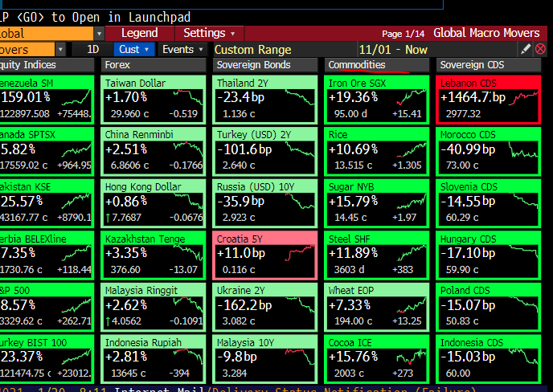Screen dimensions: 553x392
Task: Click the +19.36% Iron Ore change value
Action: click(x=353, y=97)
